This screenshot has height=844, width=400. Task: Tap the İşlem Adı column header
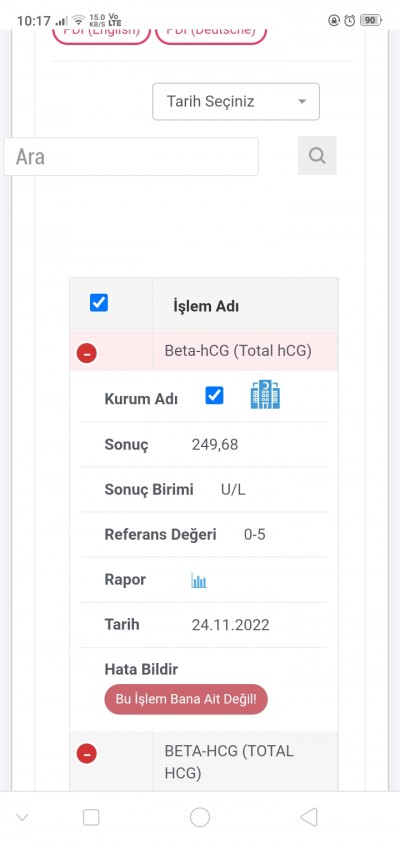point(206,306)
